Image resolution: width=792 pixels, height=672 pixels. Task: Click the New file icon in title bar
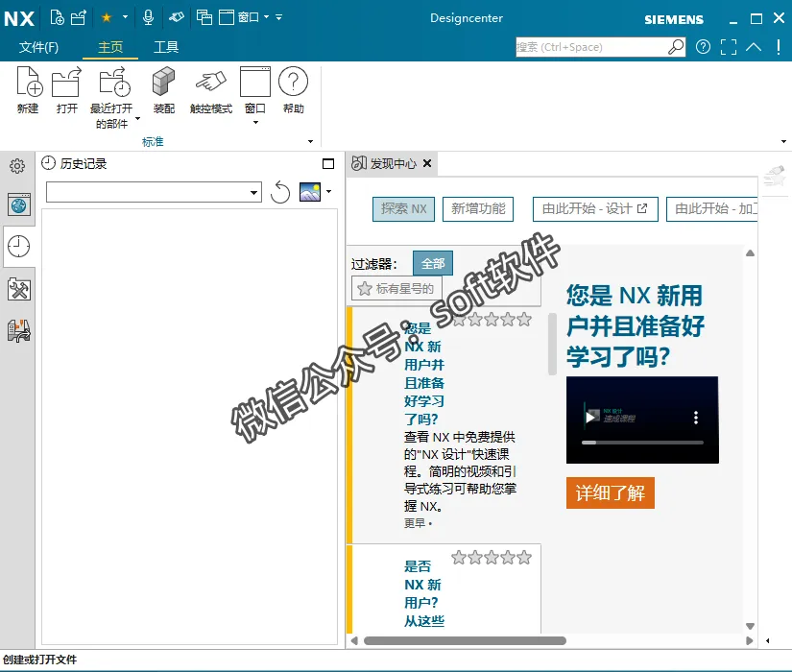(x=57, y=17)
